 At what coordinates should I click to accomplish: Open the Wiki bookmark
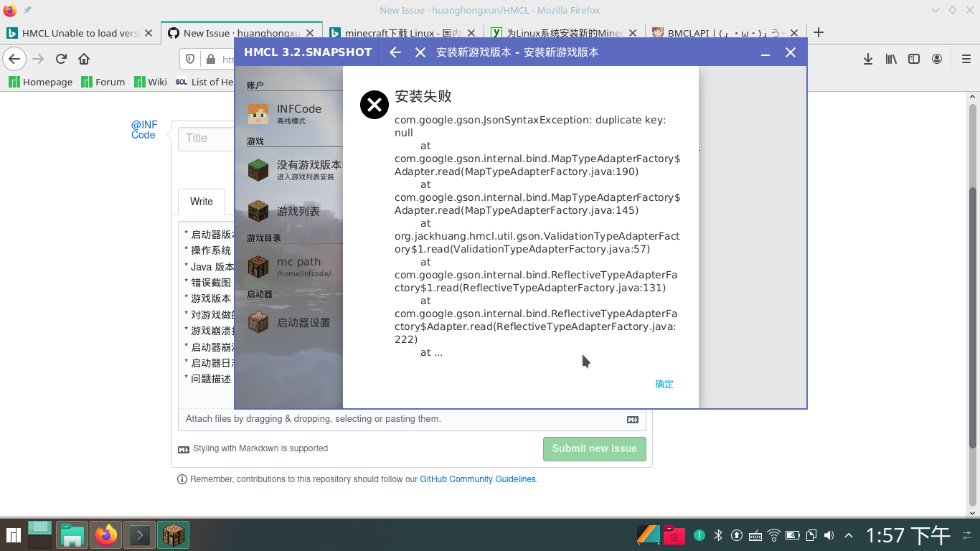pos(150,82)
